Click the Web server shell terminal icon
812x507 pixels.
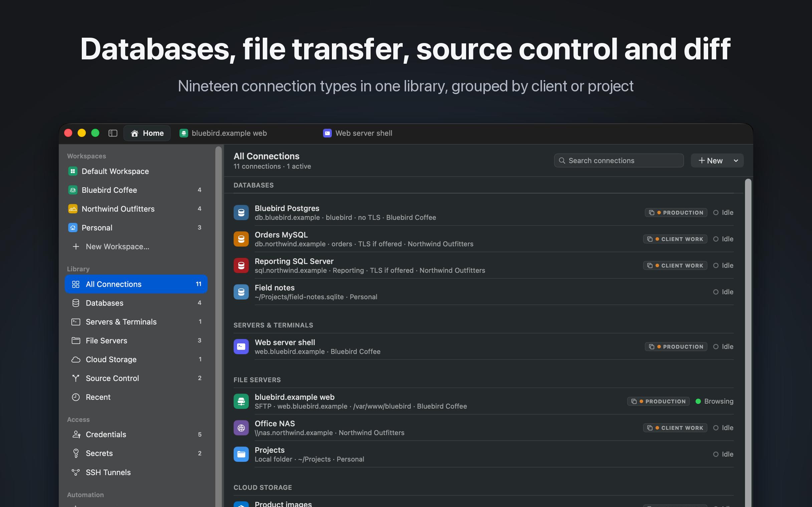(241, 347)
